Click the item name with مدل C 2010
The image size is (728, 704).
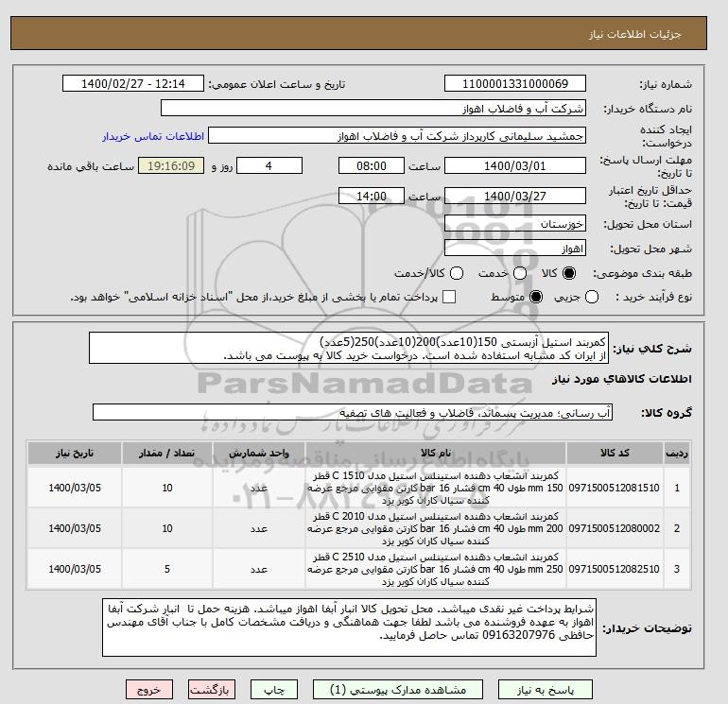pyautogui.click(x=436, y=528)
